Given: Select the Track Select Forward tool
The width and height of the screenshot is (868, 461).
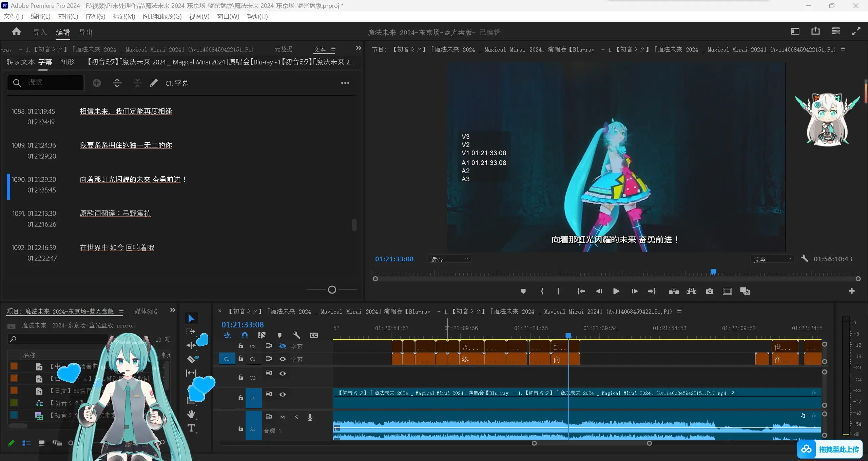Looking at the screenshot, I should [191, 332].
